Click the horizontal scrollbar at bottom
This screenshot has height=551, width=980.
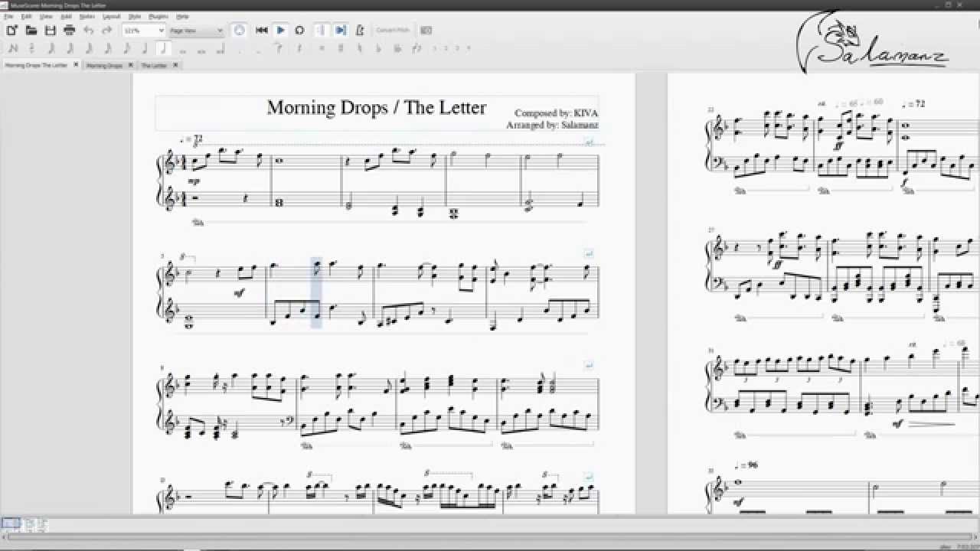490,536
